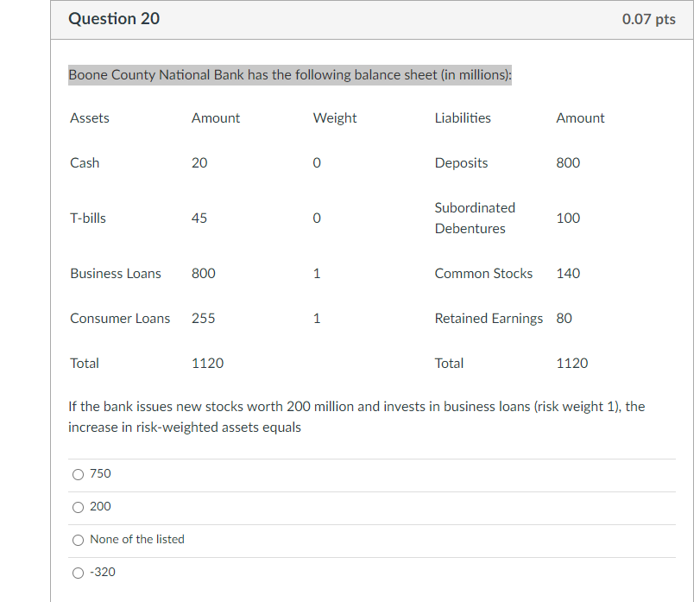Select the -320 radio button
Image resolution: width=700 pixels, height=602 pixels.
[x=79, y=573]
